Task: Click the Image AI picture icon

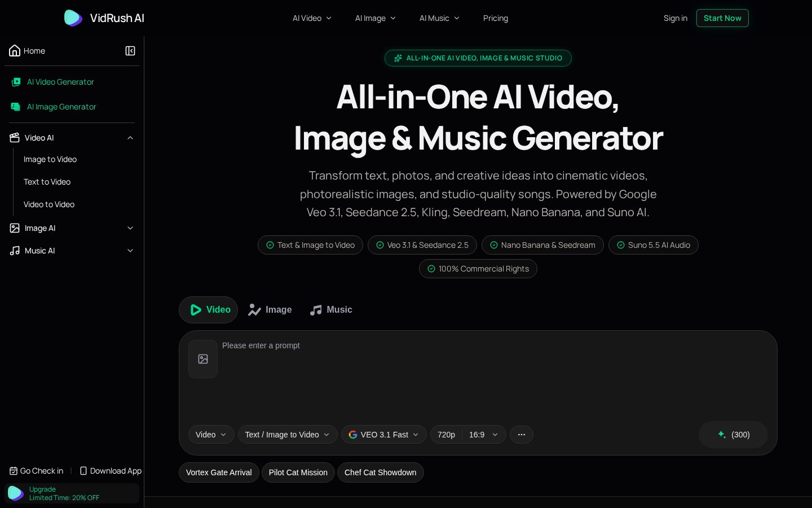Action: [x=15, y=228]
